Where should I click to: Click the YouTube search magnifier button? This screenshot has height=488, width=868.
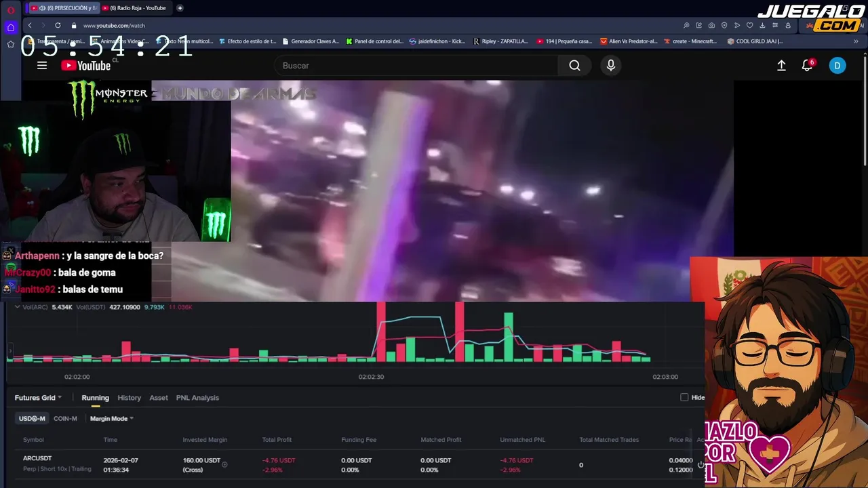click(574, 65)
